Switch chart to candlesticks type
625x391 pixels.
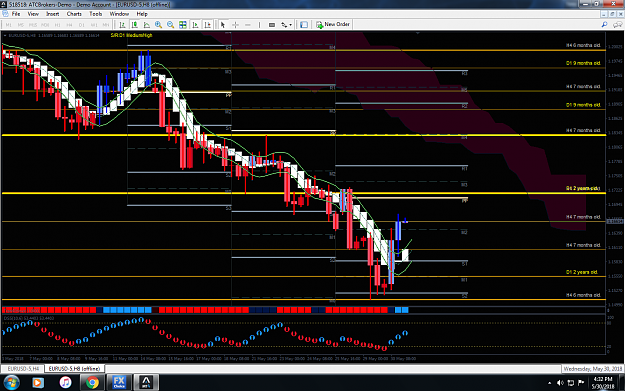tap(135, 25)
